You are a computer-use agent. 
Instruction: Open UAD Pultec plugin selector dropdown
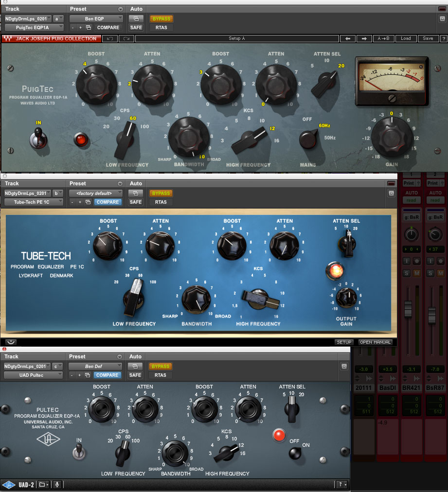tap(33, 375)
